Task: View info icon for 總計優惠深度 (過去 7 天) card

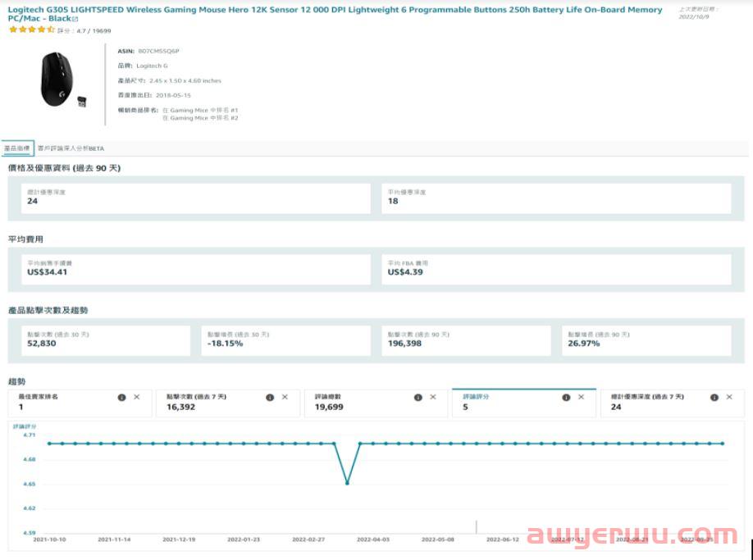Action: click(x=714, y=398)
